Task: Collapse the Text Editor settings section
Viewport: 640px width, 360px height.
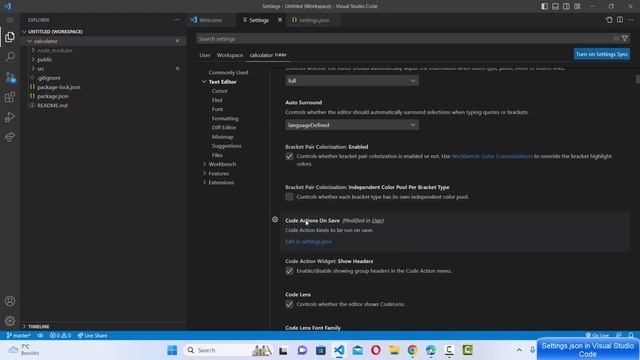Action: tap(204, 82)
